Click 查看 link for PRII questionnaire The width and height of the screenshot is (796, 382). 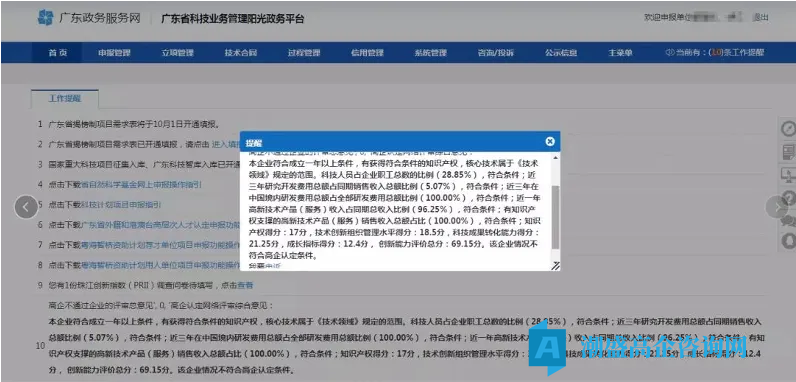point(245,285)
